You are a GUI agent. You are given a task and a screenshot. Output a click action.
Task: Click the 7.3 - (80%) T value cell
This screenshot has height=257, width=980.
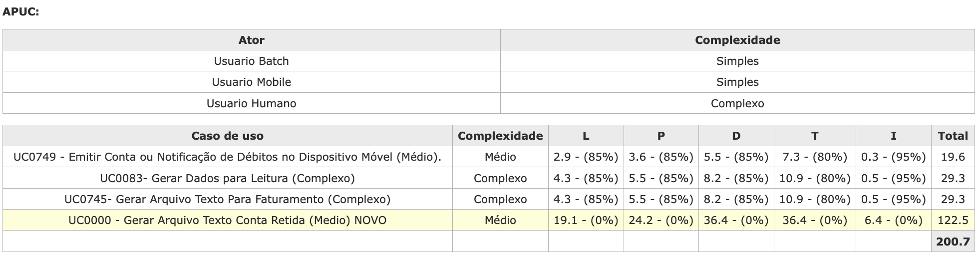(814, 157)
